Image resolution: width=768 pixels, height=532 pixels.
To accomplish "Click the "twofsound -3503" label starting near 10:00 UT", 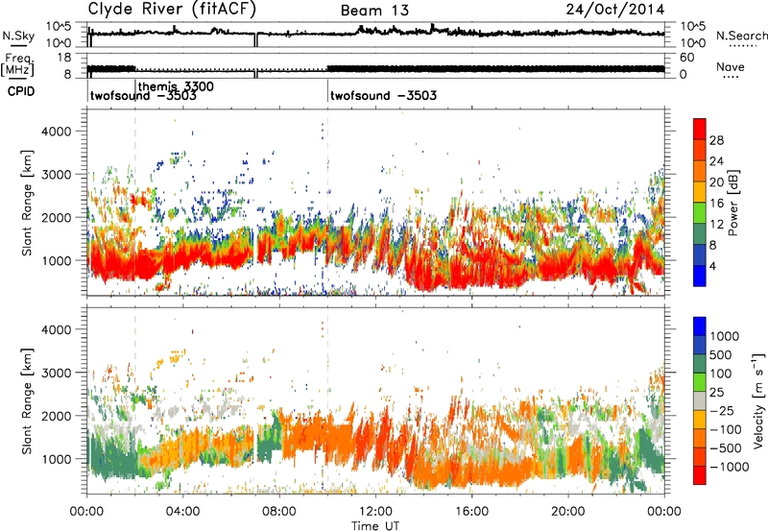I will [x=383, y=95].
